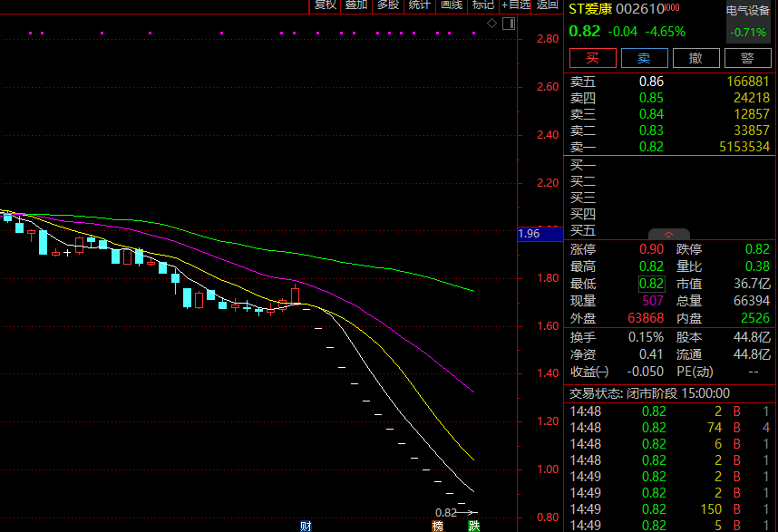This screenshot has height=532, width=778.
Task: Toggle the side panel layout icon
Action: coord(509,24)
